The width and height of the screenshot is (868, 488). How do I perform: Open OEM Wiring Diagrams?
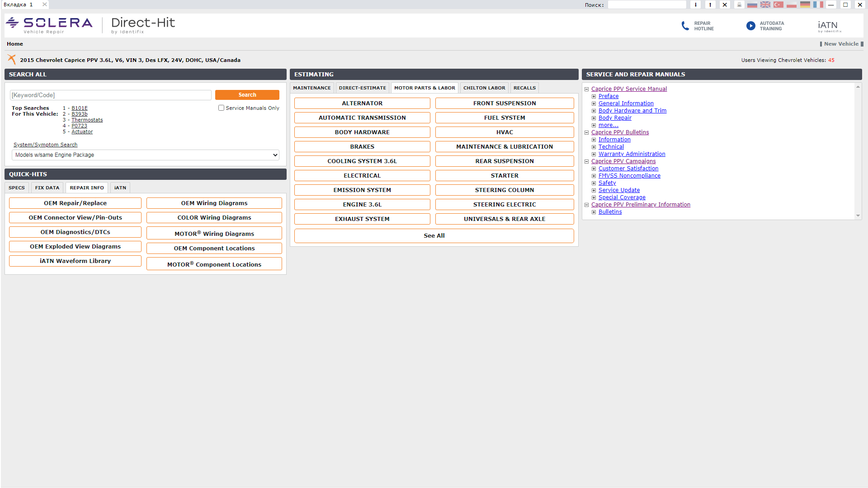(214, 203)
